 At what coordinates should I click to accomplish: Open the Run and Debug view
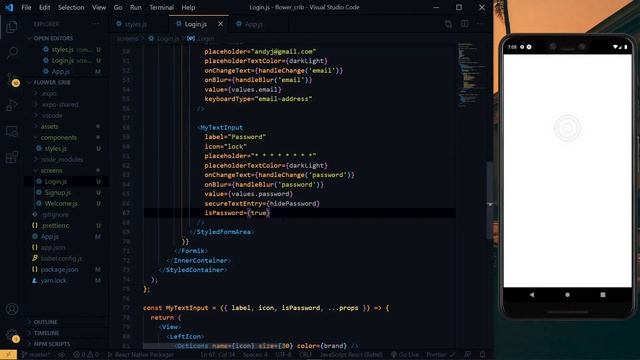click(x=12, y=105)
